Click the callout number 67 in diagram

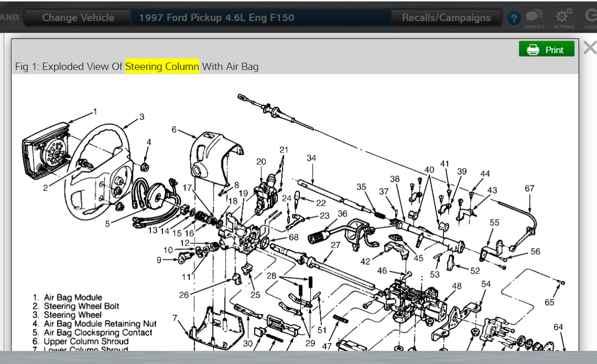[x=529, y=188]
